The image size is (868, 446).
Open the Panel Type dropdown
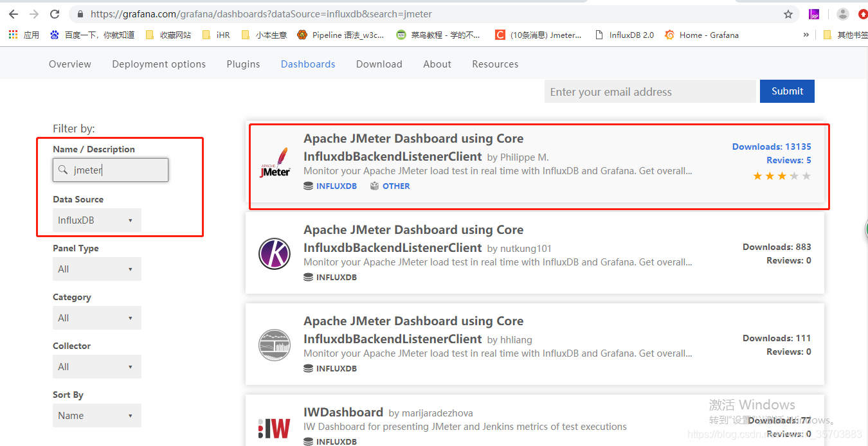[97, 269]
